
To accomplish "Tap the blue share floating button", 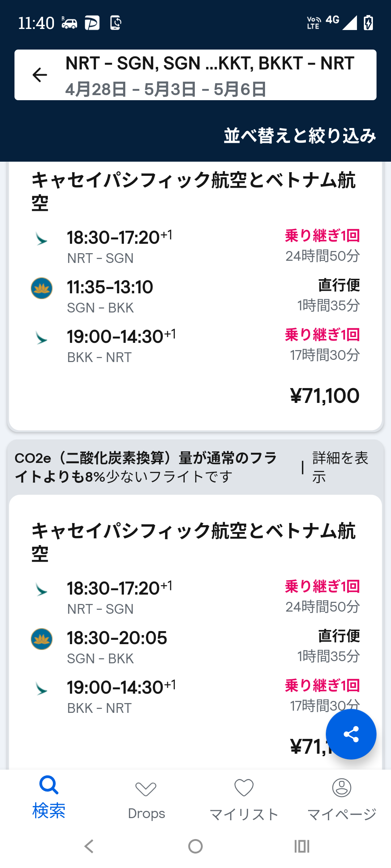I will 351,734.
